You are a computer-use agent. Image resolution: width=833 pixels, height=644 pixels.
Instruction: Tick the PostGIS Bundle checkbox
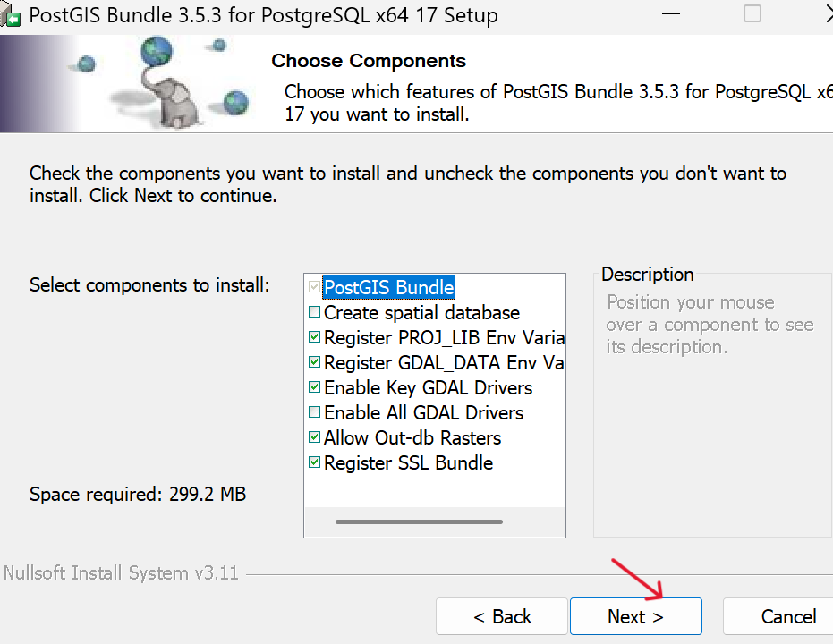coord(315,287)
